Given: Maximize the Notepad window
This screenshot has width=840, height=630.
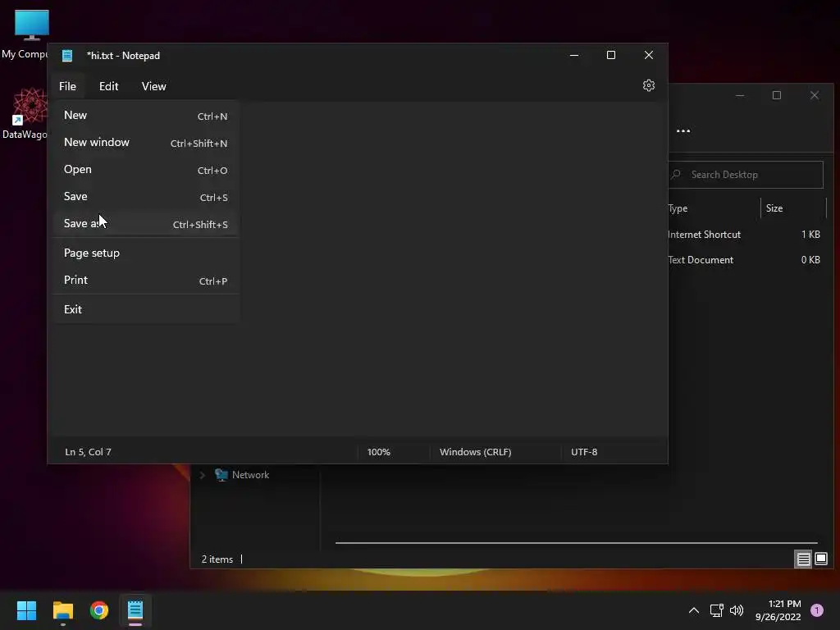Looking at the screenshot, I should point(610,55).
